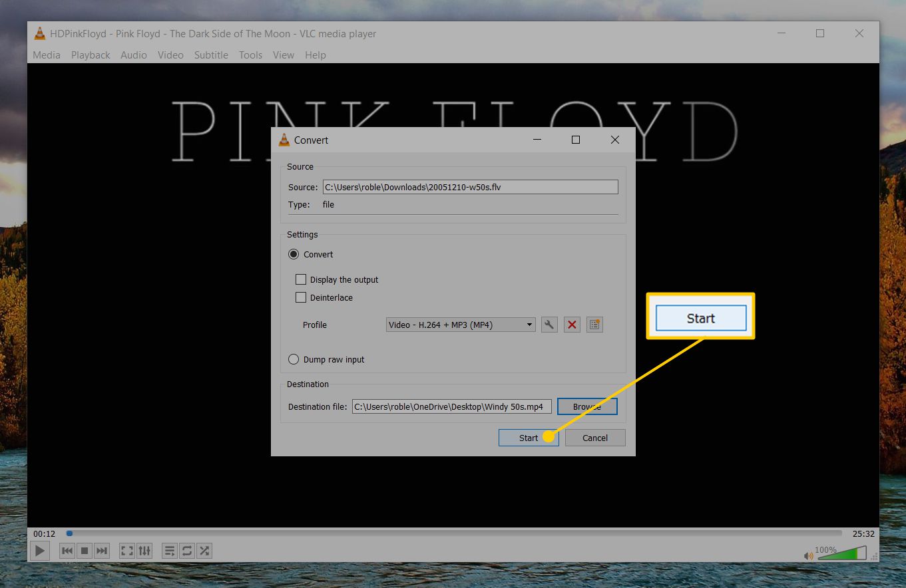Open the Subtitle menu
Image resolution: width=906 pixels, height=588 pixels.
click(211, 55)
